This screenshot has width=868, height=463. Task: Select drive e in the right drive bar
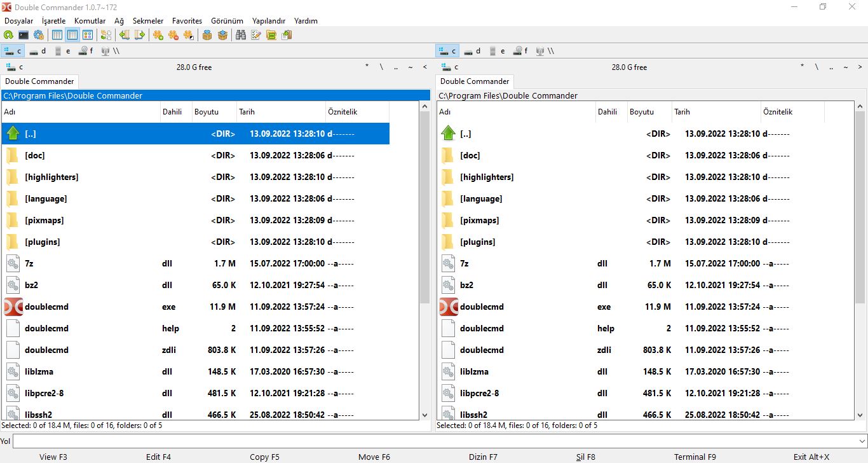(497, 51)
